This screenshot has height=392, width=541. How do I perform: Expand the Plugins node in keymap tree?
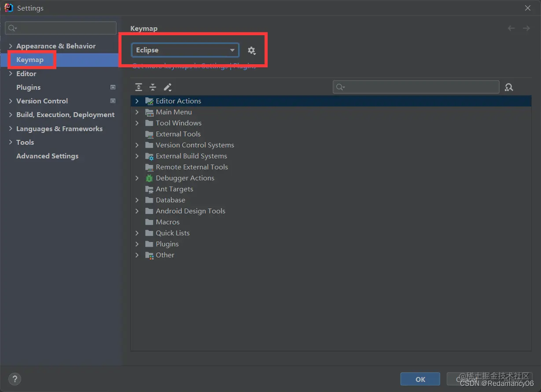pos(137,244)
